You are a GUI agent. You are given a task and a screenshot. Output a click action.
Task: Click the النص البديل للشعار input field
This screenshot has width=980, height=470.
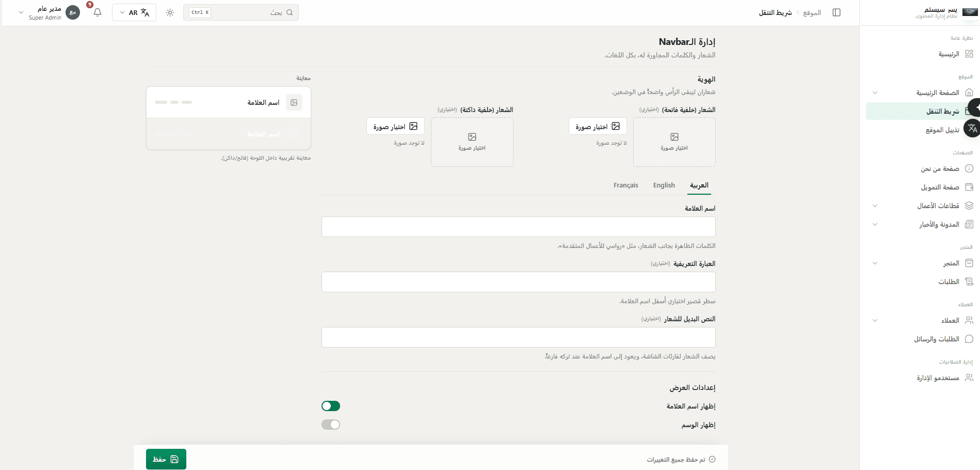[x=519, y=337]
